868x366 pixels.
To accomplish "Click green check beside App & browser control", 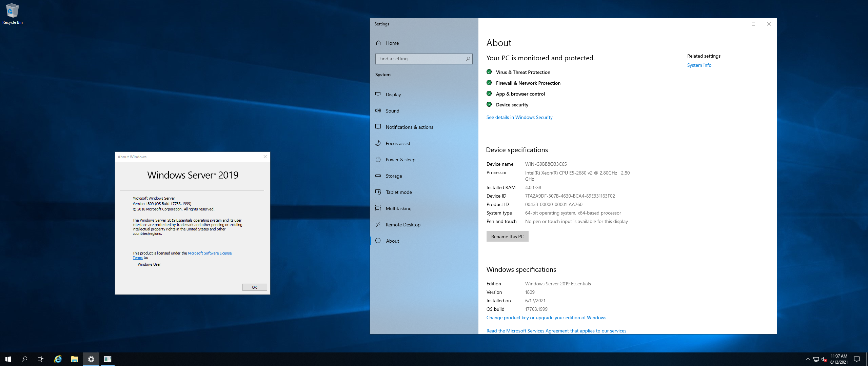I will click(x=489, y=94).
